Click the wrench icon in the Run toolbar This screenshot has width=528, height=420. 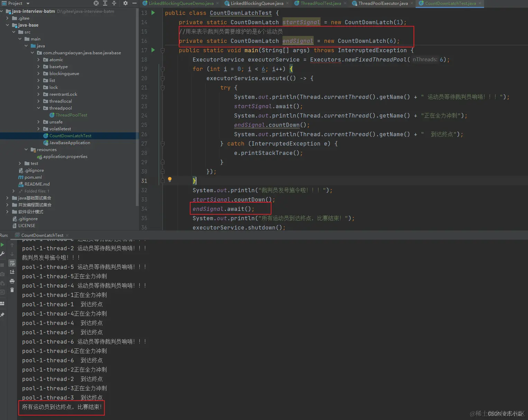pos(2,254)
